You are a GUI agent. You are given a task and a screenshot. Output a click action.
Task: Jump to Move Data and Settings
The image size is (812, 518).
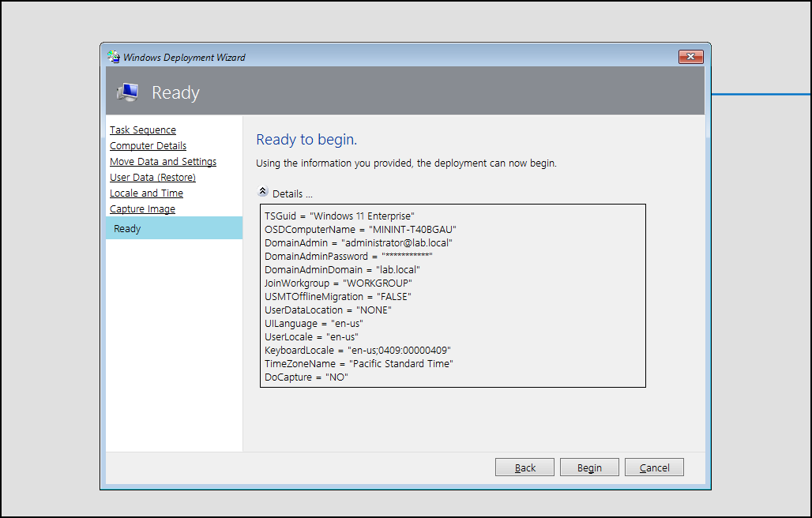163,162
